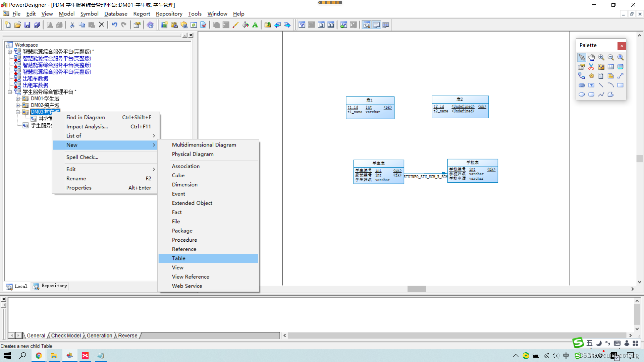
Task: Expand the DM02-资产域 tree node
Action: (18, 105)
